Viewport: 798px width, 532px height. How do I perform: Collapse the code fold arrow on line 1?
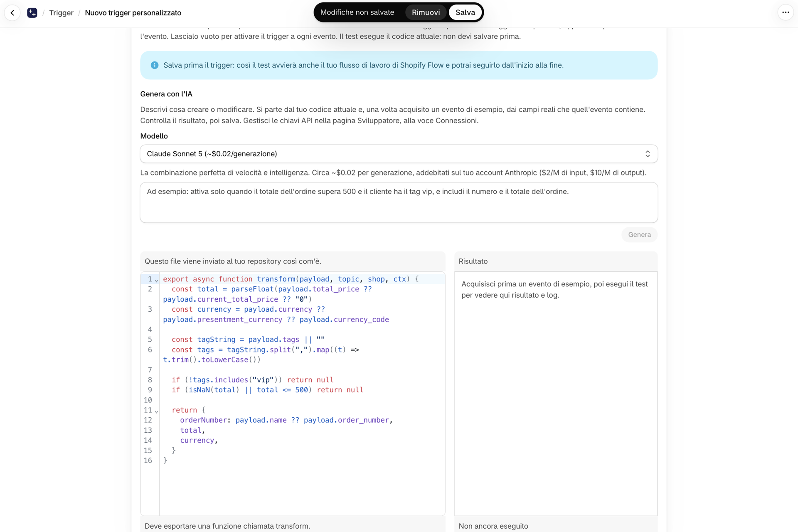click(x=156, y=281)
